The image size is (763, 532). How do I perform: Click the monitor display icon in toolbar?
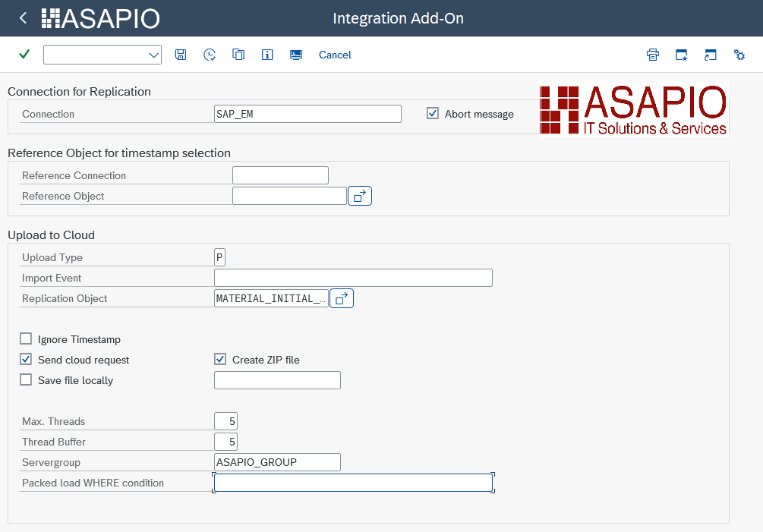[x=296, y=55]
